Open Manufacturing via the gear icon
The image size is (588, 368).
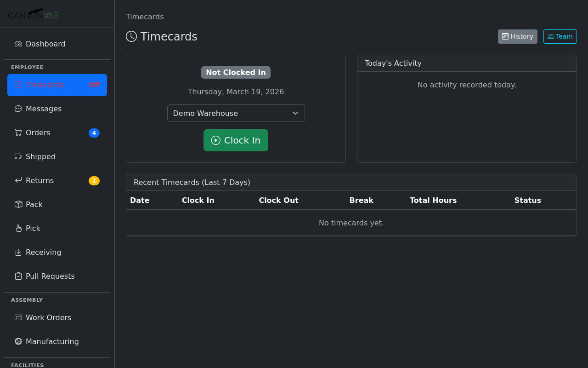(x=18, y=341)
